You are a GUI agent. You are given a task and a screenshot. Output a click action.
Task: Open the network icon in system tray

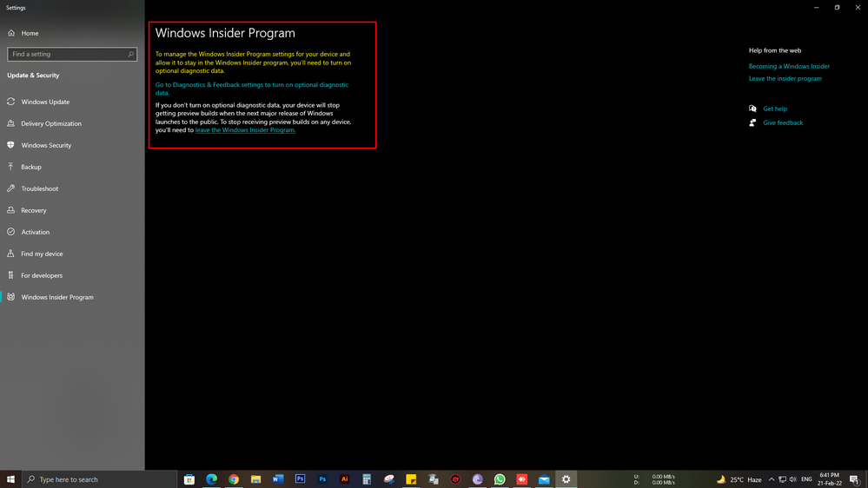coord(782,479)
